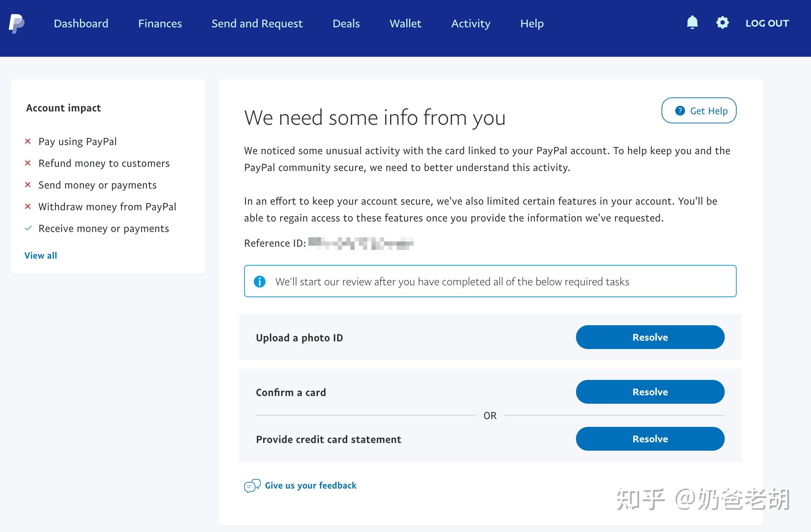Click Resolve for Upload a photo ID
Image resolution: width=811 pixels, height=532 pixels.
(650, 337)
